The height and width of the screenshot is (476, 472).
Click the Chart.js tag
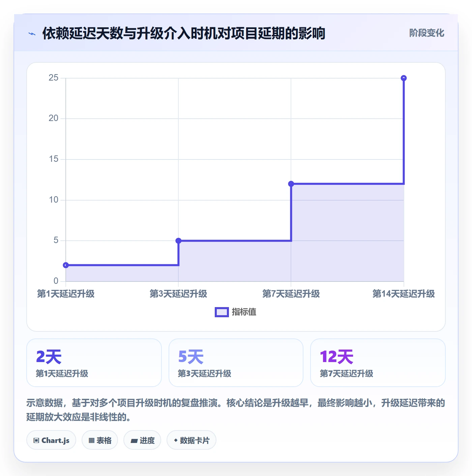(51, 440)
